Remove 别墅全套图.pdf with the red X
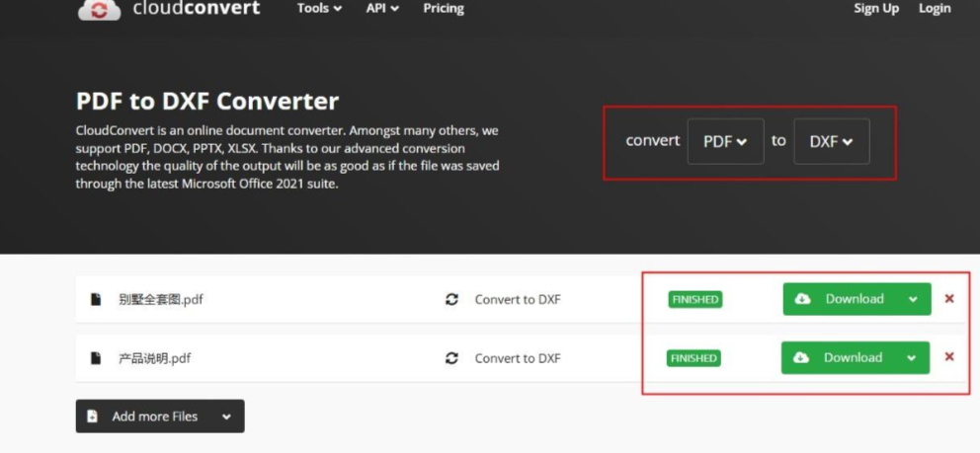Viewport: 980px width, 453px height. (x=949, y=299)
